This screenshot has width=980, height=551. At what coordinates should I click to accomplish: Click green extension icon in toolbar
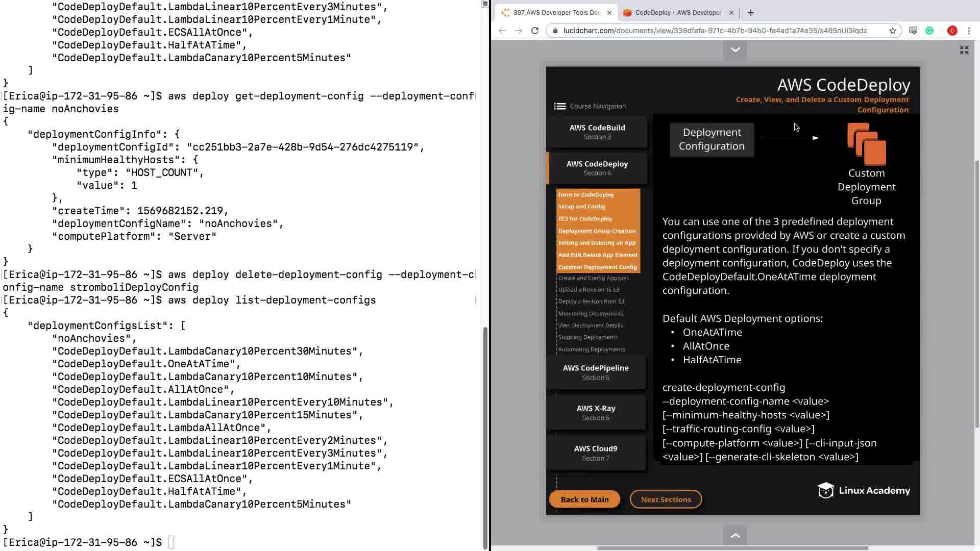click(929, 31)
